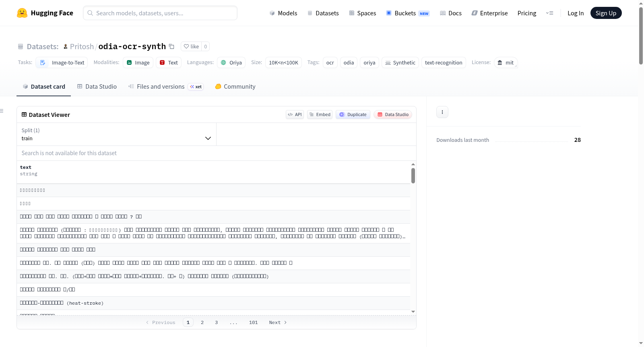Click the Duplicate button
This screenshot has width=644, height=347.
(x=353, y=114)
